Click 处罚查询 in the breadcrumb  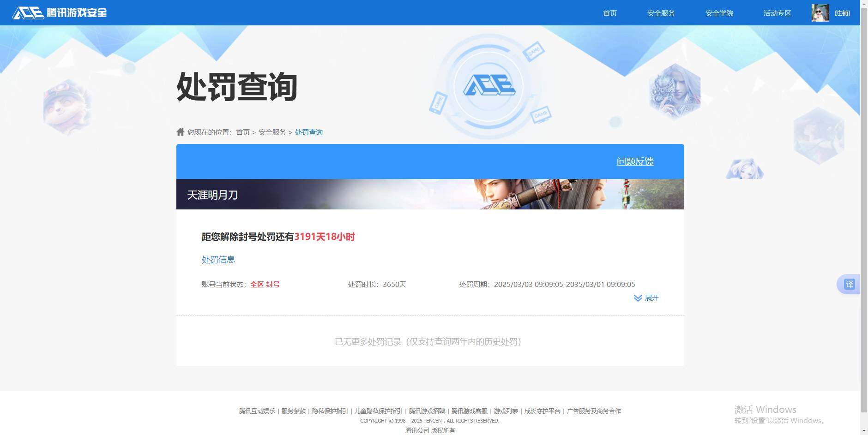[309, 132]
